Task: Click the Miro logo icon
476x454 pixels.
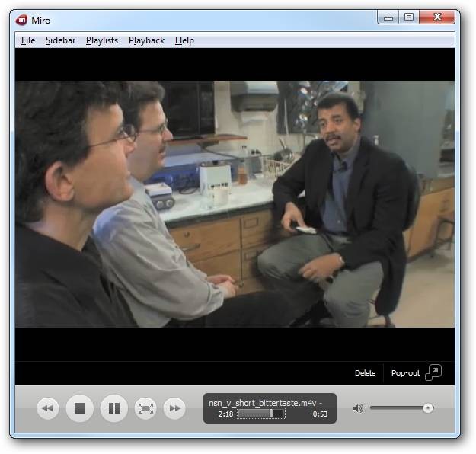Action: tap(21, 20)
